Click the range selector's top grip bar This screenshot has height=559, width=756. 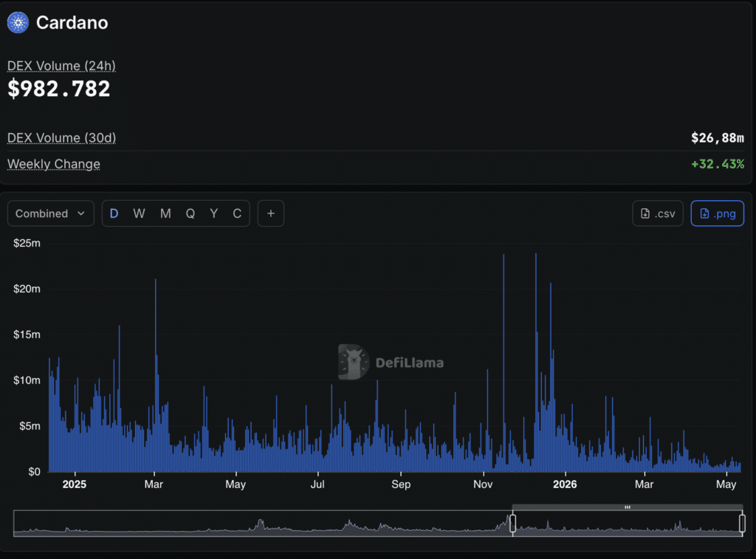click(x=628, y=507)
